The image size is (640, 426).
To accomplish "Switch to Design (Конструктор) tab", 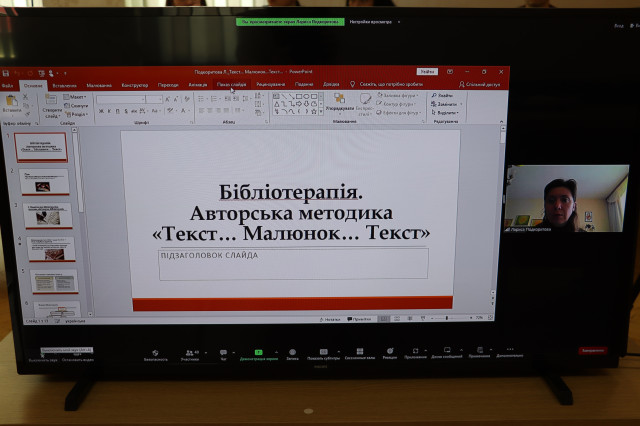I will [135, 85].
